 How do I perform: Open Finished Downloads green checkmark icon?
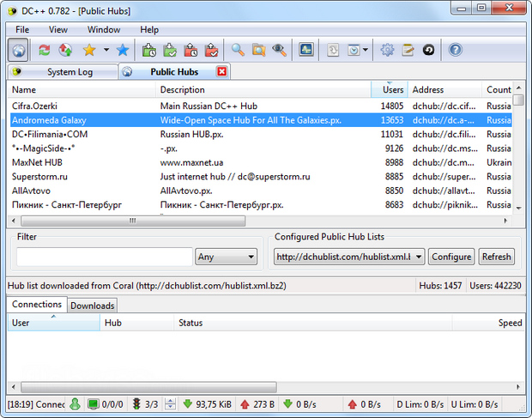pyautogui.click(x=170, y=51)
